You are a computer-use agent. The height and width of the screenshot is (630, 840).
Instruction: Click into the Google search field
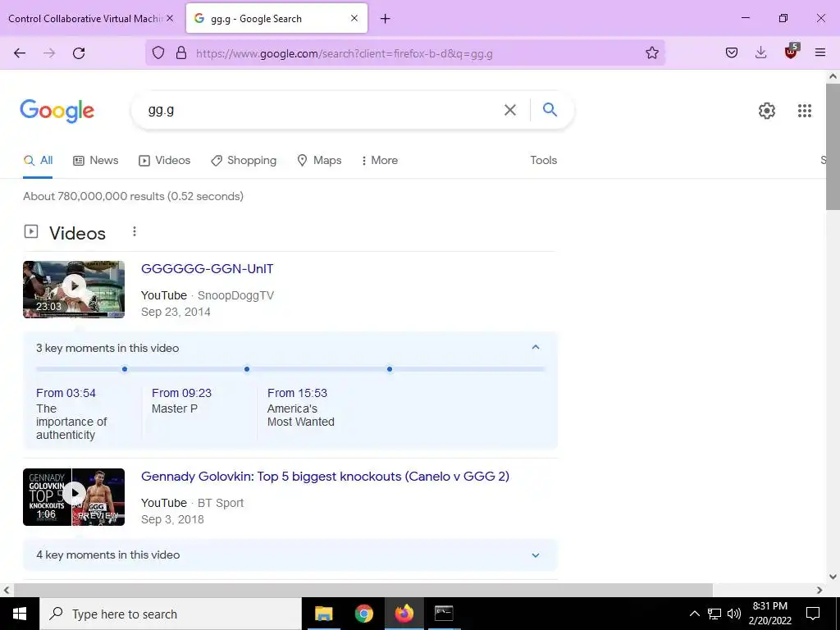pyautogui.click(x=322, y=110)
